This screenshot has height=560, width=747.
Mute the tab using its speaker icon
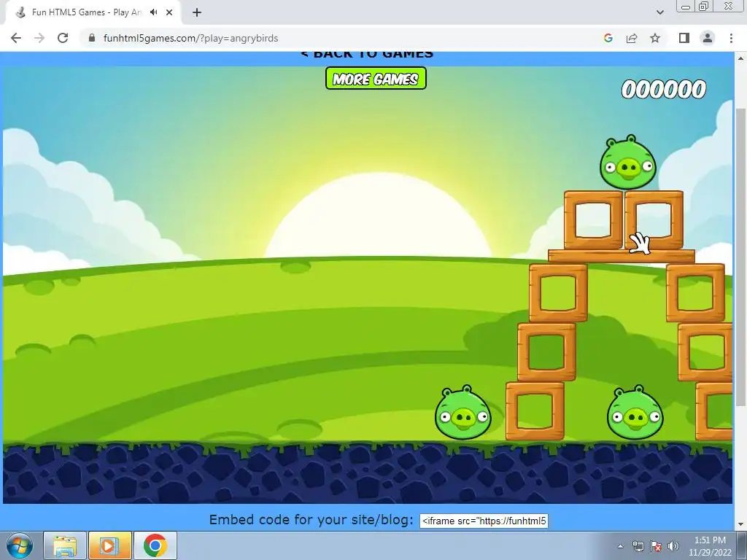153,12
